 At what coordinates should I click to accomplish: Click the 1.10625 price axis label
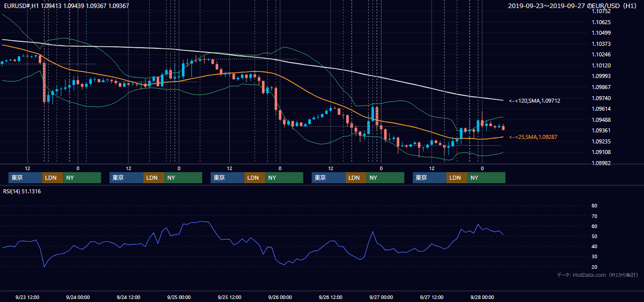pyautogui.click(x=601, y=22)
